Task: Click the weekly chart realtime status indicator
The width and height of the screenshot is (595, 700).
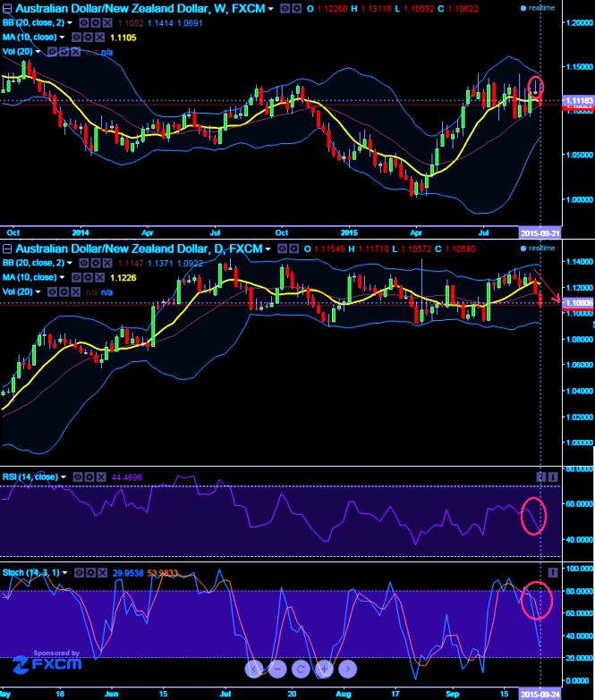Action: [538, 8]
